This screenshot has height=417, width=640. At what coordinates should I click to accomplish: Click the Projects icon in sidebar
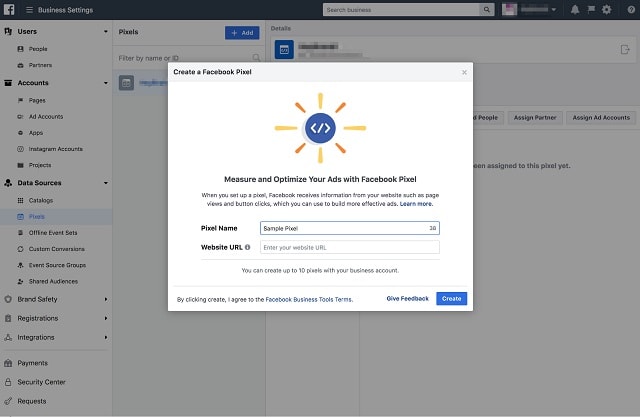pyautogui.click(x=20, y=165)
